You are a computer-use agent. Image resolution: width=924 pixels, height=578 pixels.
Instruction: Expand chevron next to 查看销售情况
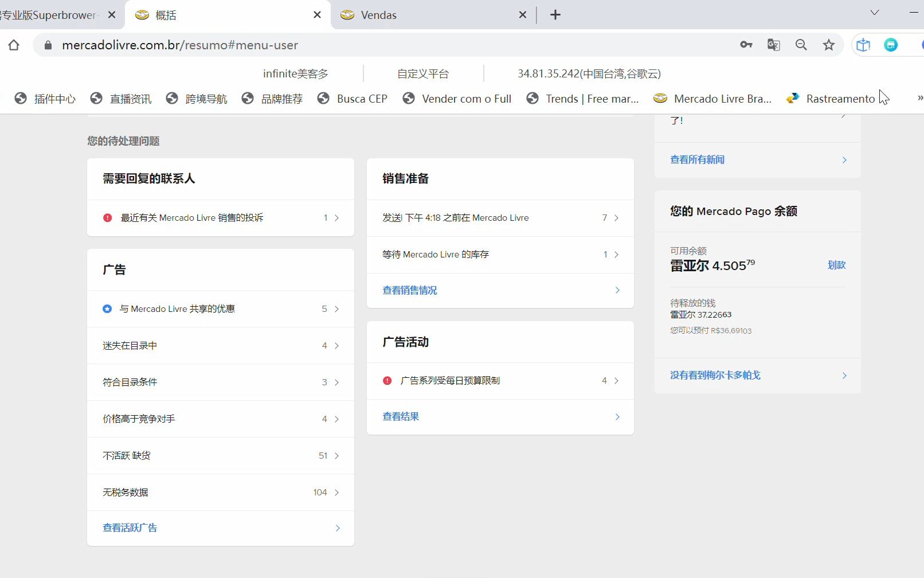click(617, 290)
